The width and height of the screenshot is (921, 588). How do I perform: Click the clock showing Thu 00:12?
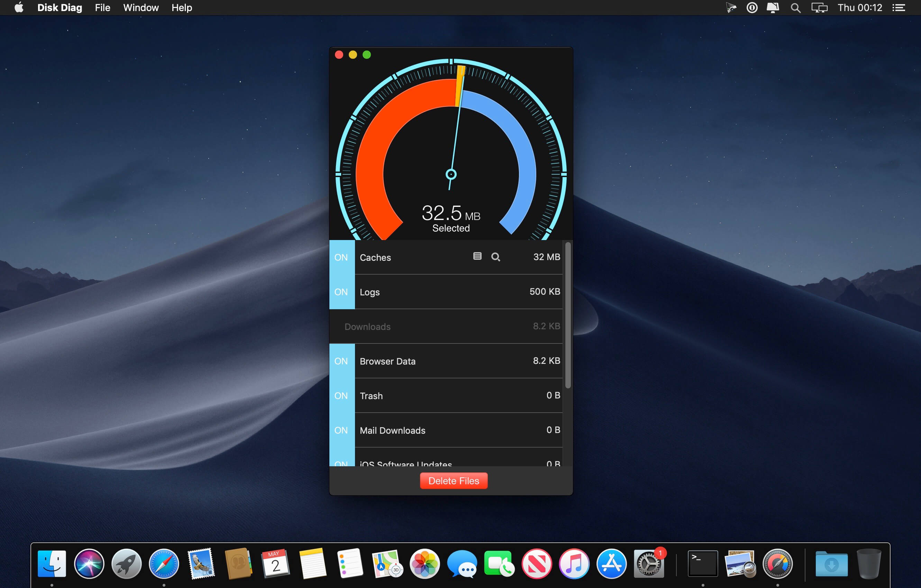point(860,8)
